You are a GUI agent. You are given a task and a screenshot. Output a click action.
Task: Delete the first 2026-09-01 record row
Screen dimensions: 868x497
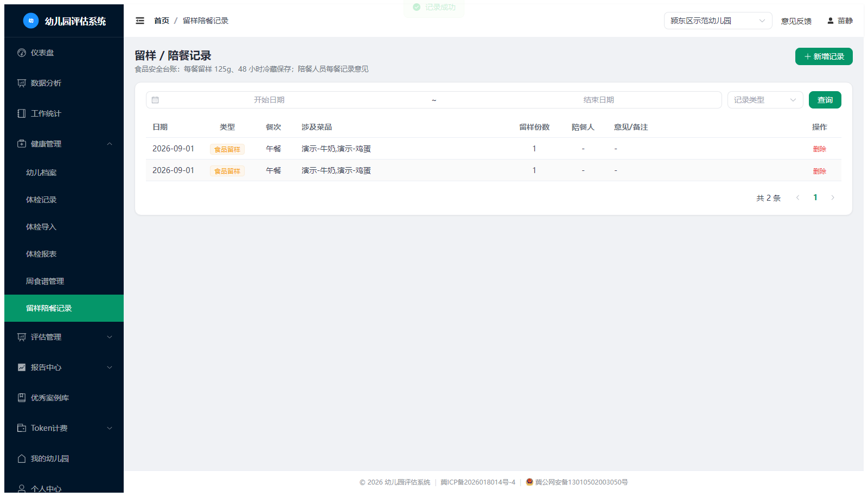coord(819,149)
